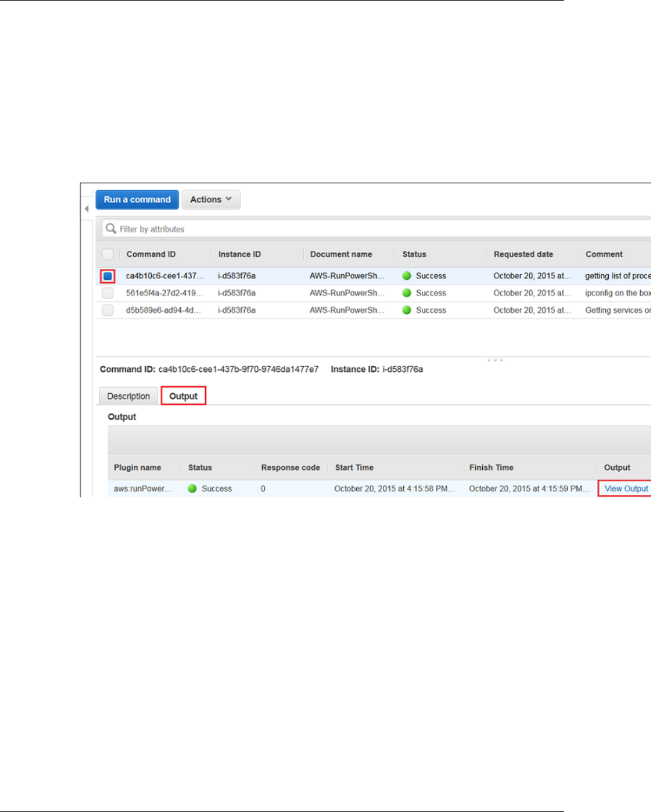Open the Actions dropdown menu

pyautogui.click(x=211, y=200)
